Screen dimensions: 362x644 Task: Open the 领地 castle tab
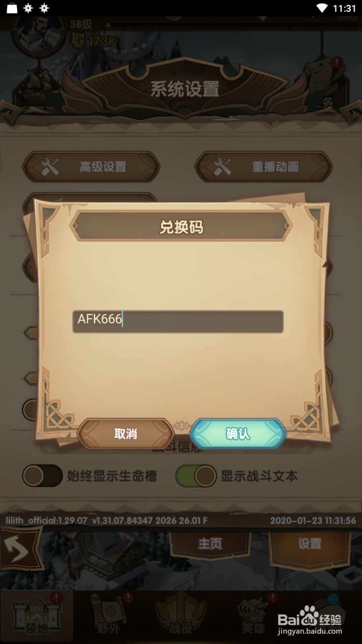point(37,616)
